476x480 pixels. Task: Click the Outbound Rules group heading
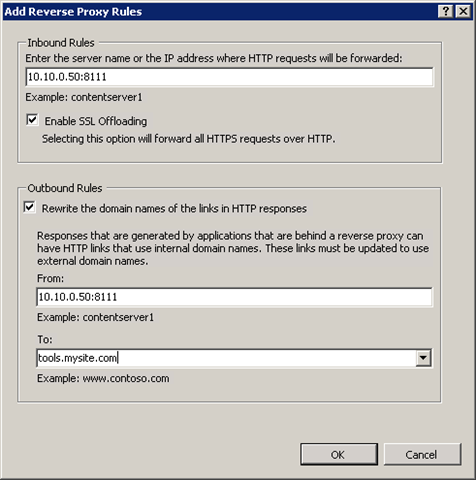65,188
